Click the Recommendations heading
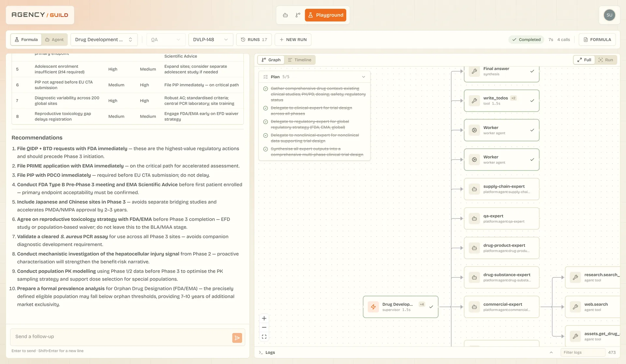This screenshot has width=626, height=364. click(37, 138)
